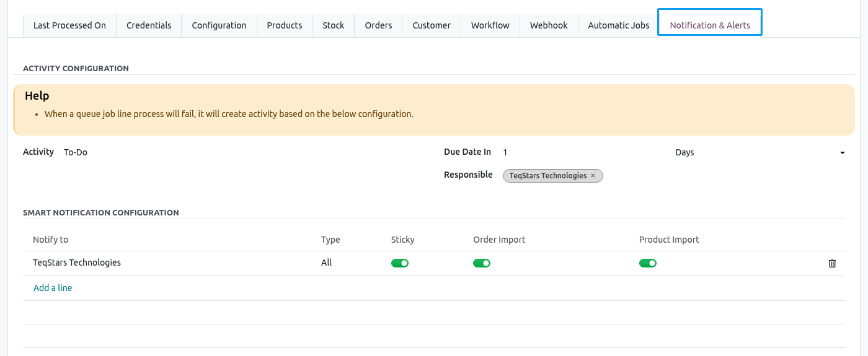The image size is (868, 356).
Task: Delete the TeqStars Technologies notification row
Action: point(832,263)
